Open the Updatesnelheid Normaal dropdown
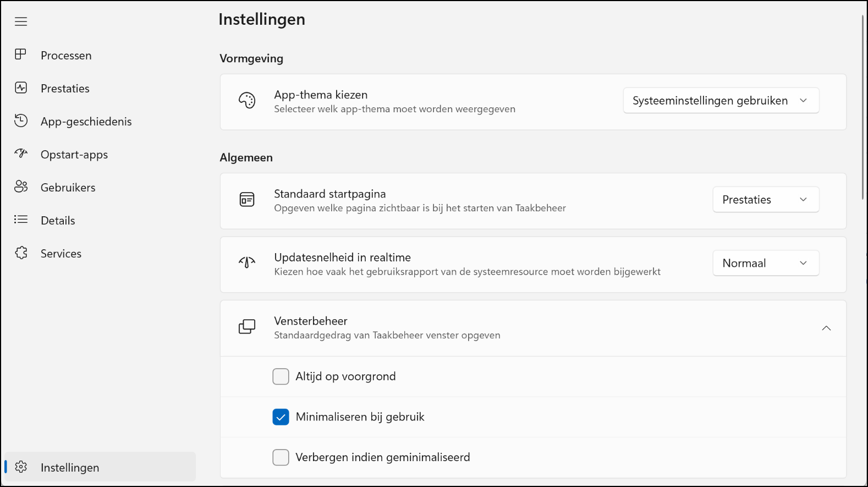This screenshot has height=487, width=868. pyautogui.click(x=766, y=263)
